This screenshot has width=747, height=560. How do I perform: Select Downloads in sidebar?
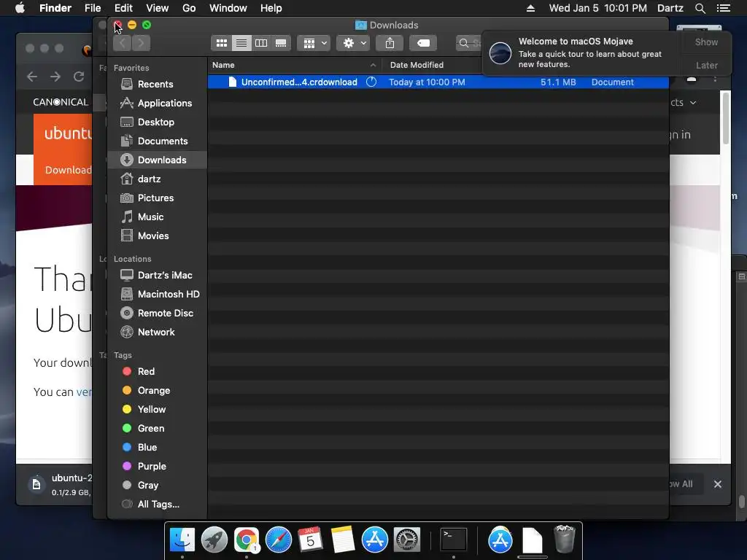pos(158,160)
